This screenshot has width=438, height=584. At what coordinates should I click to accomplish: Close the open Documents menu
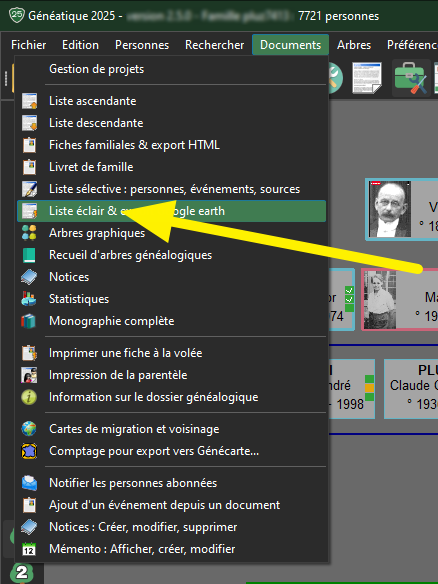point(291,45)
